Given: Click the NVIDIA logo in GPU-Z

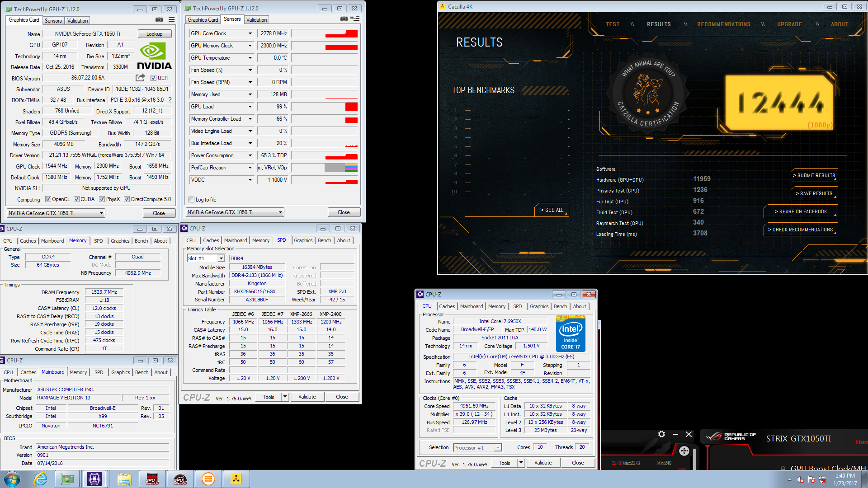Looking at the screenshot, I should 154,56.
